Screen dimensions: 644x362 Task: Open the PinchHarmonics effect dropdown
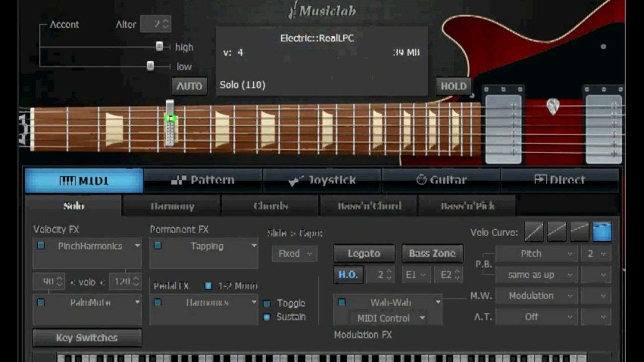(x=137, y=246)
